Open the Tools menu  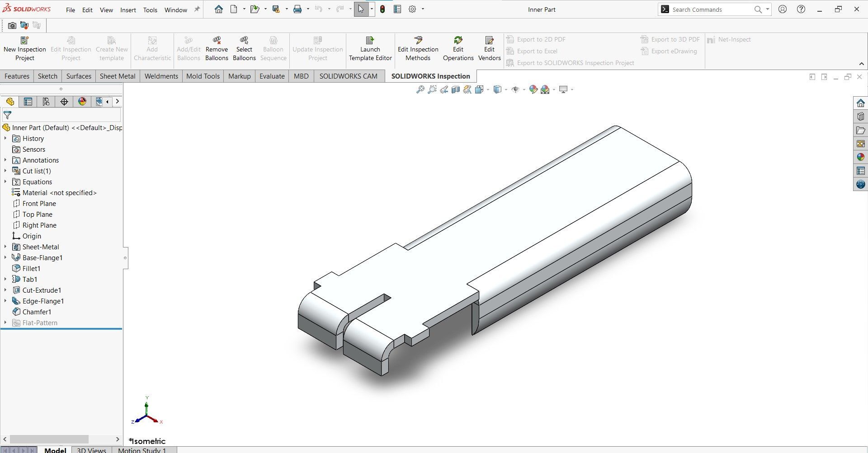(150, 10)
